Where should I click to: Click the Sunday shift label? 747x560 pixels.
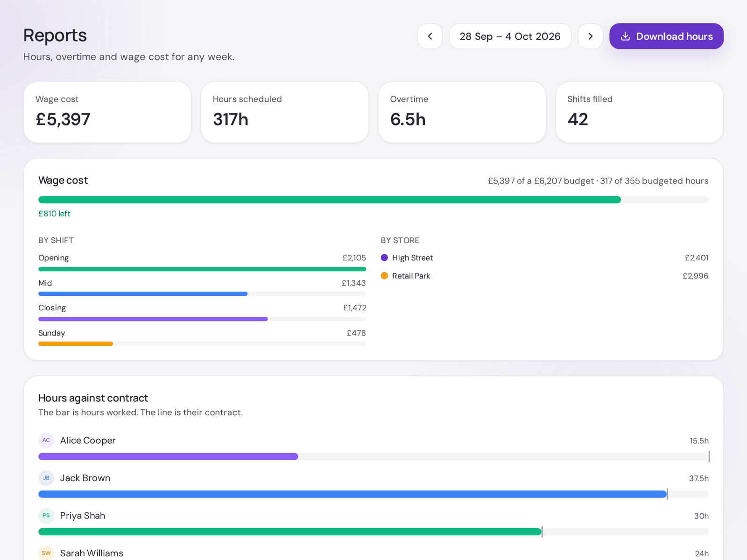point(51,333)
